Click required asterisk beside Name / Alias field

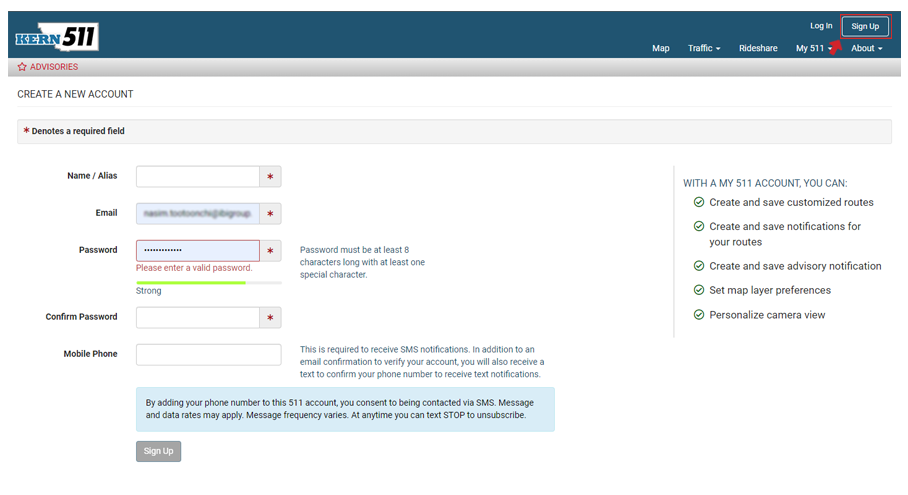[x=270, y=177]
